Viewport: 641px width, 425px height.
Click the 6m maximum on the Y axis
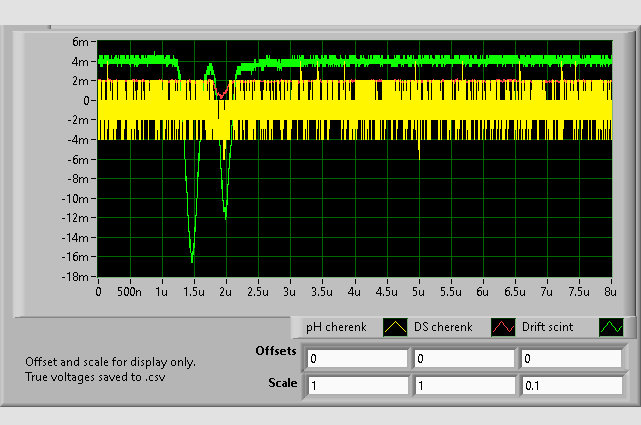82,42
